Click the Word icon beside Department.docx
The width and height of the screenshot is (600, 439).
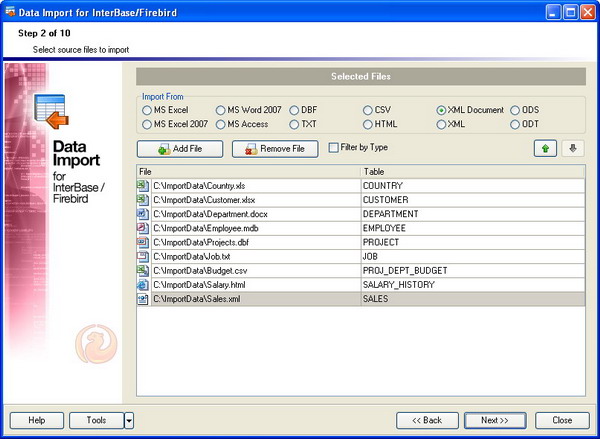click(x=143, y=214)
